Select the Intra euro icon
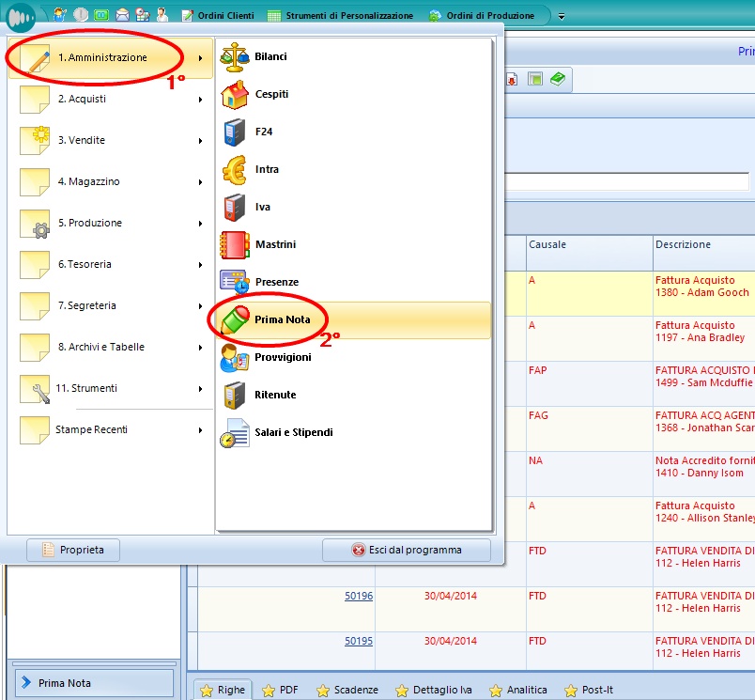 coord(234,170)
